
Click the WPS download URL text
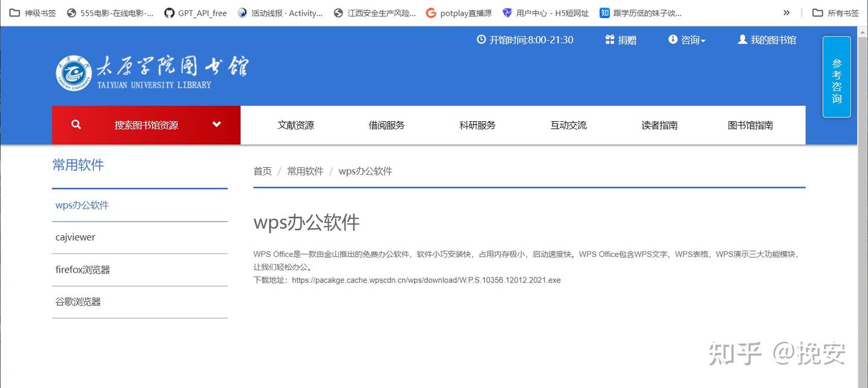coord(426,280)
